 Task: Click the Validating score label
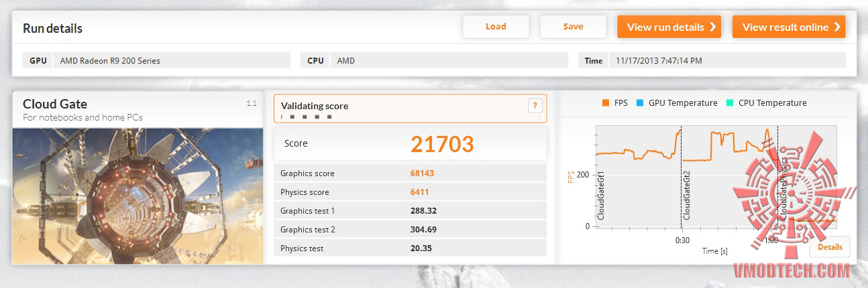(x=315, y=106)
